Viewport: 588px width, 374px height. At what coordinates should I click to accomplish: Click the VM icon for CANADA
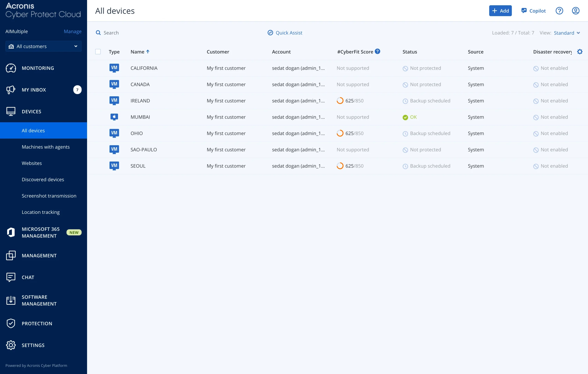[114, 84]
